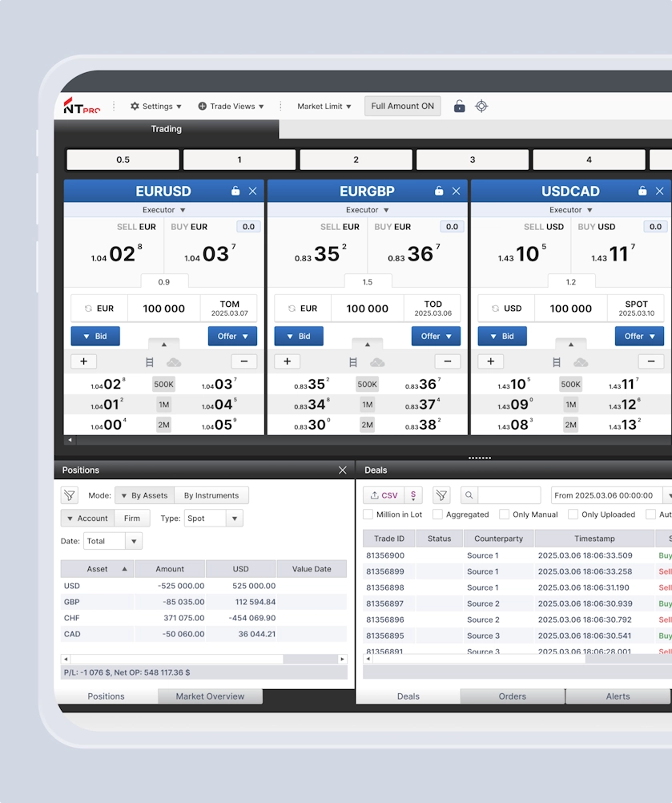The image size is (672, 803).
Task: Click the swap currency icon beside USD
Action: click(495, 309)
